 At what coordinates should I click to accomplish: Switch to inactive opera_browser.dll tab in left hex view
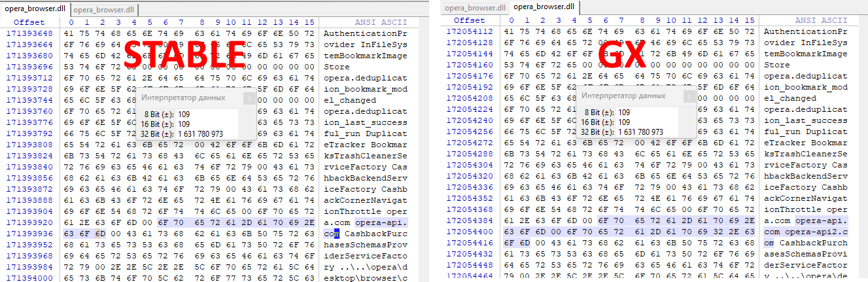(105, 10)
